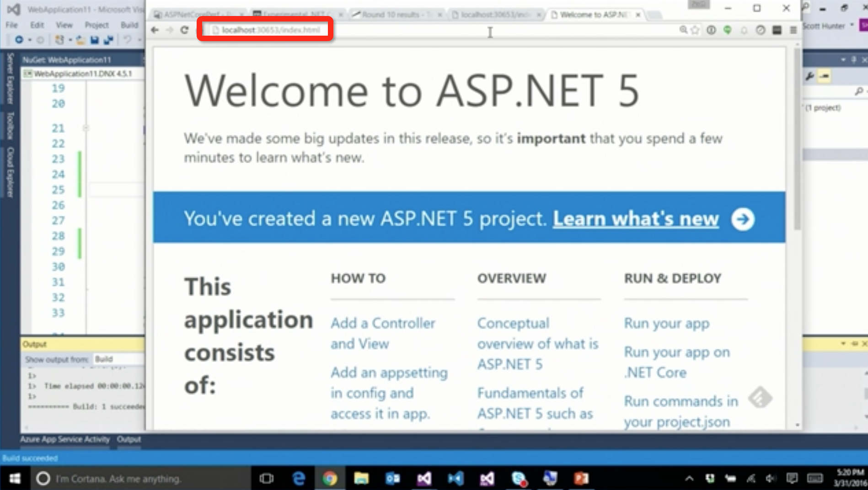
Task: Open Add a Controller and View link
Action: point(383,333)
